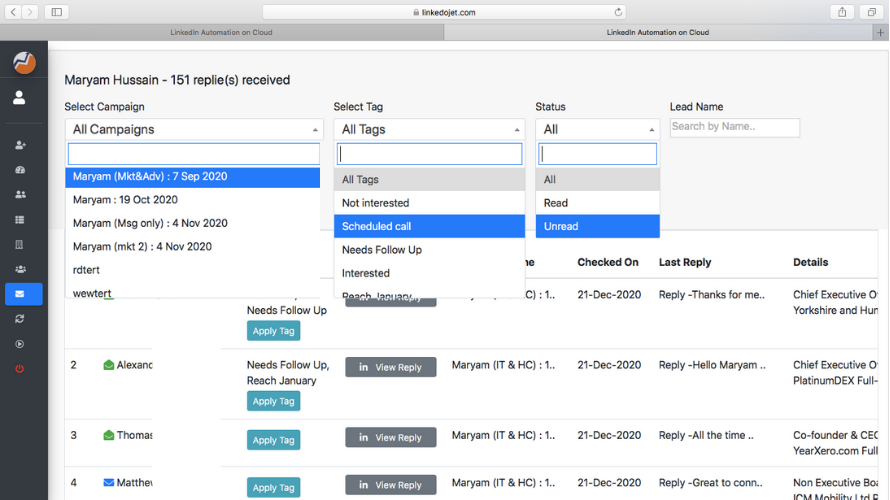Click the Search by Name field
This screenshot has height=500, width=890.
734,127
